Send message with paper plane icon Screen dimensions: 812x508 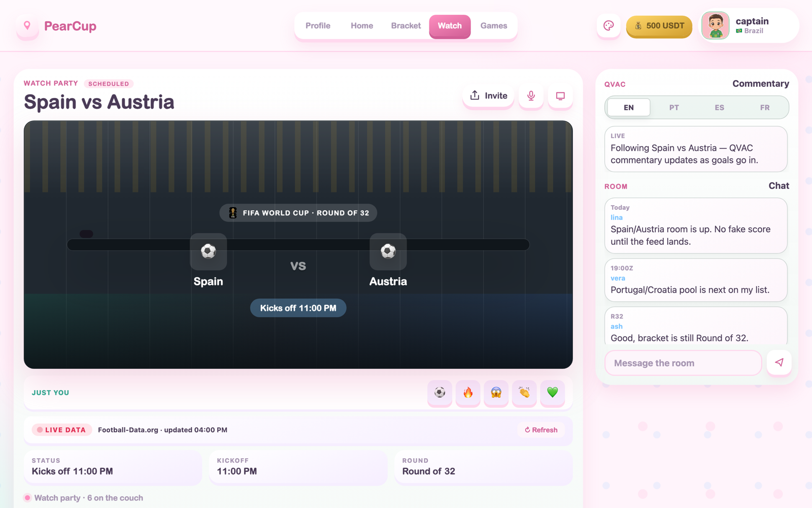[x=779, y=363]
